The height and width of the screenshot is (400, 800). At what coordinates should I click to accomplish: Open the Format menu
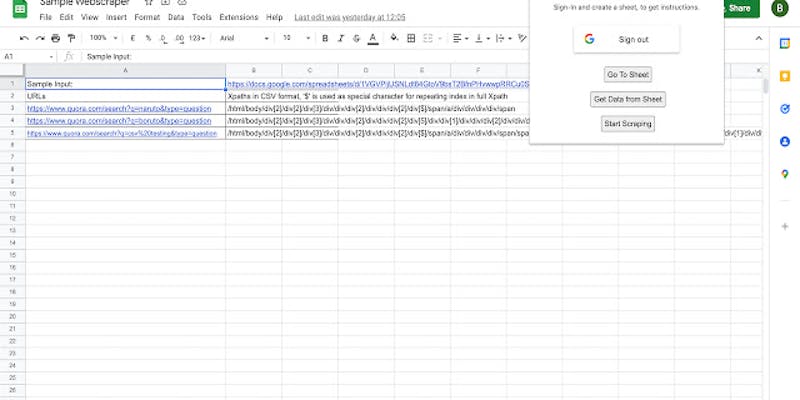tap(147, 17)
